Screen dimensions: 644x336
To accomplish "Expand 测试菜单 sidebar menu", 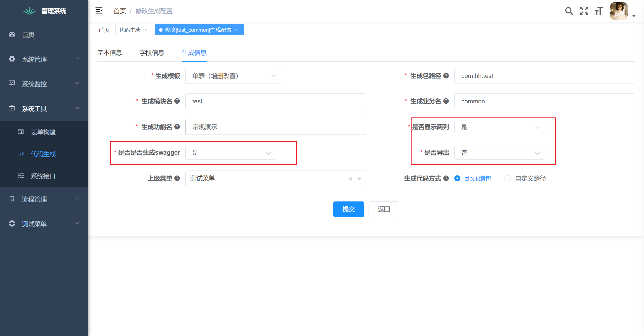I will [x=44, y=224].
